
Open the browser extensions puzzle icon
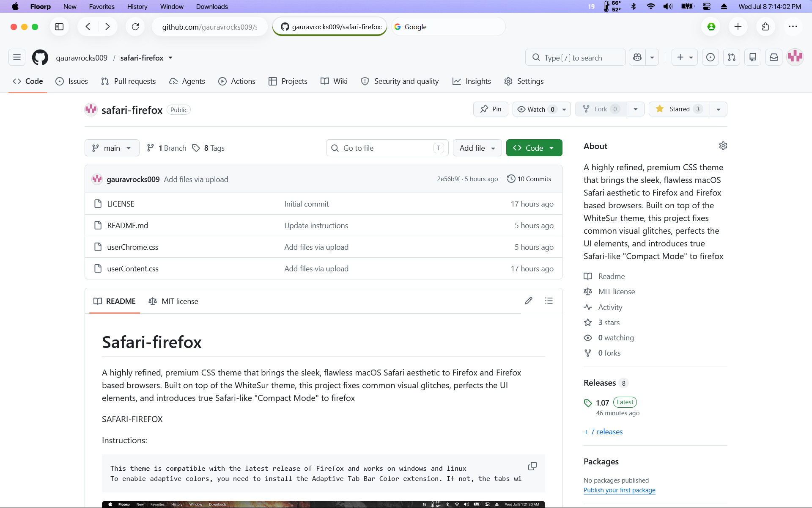point(765,27)
